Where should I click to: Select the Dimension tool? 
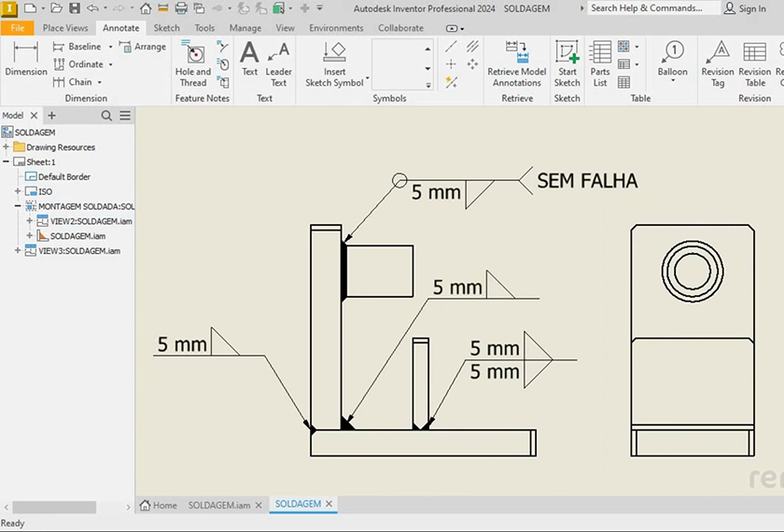(25, 59)
